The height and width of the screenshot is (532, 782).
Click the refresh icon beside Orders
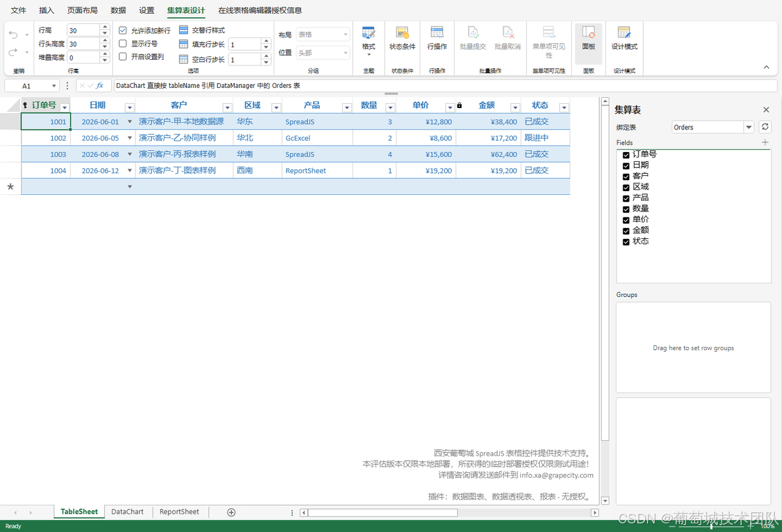(x=765, y=127)
